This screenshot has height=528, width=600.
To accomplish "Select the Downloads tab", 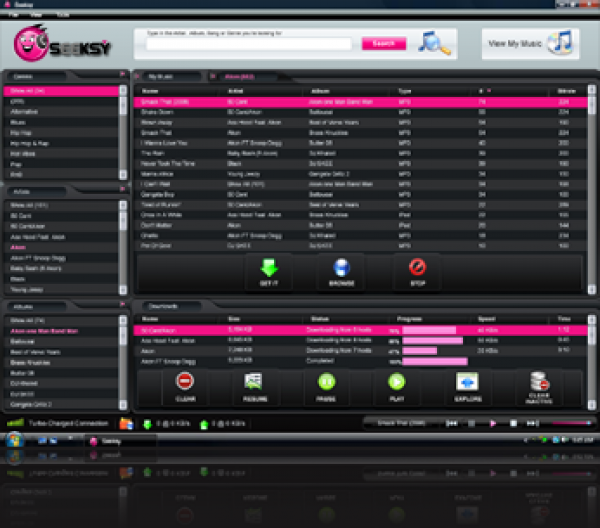I will click(x=163, y=306).
